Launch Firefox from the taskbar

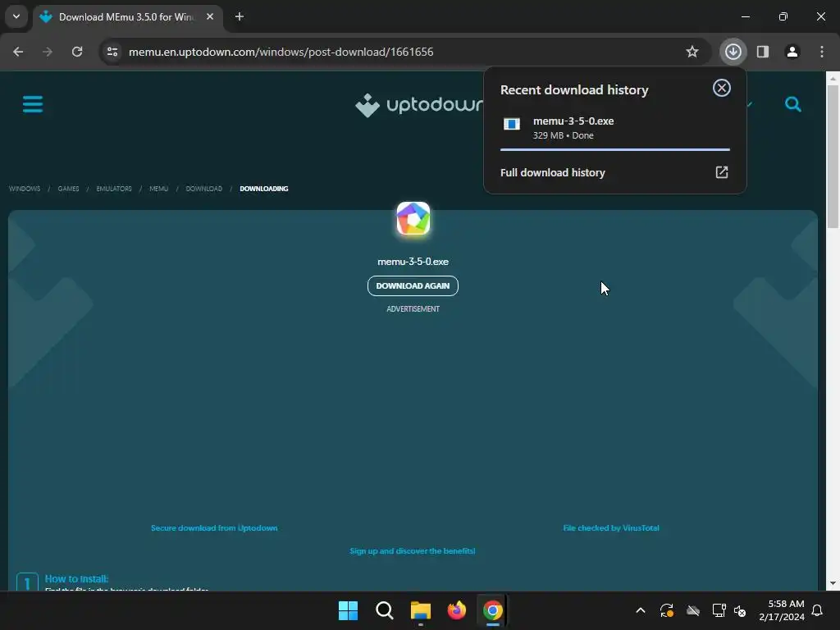tap(456, 610)
